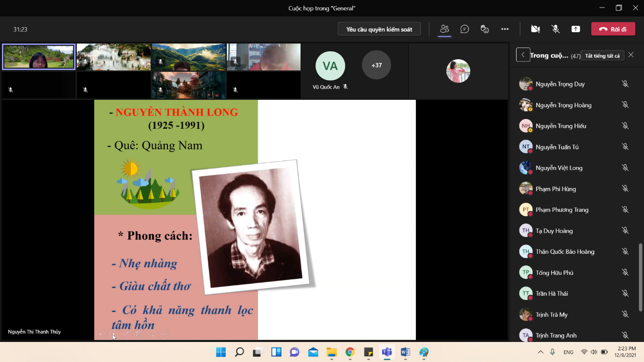Click the share content icon

tap(575, 29)
